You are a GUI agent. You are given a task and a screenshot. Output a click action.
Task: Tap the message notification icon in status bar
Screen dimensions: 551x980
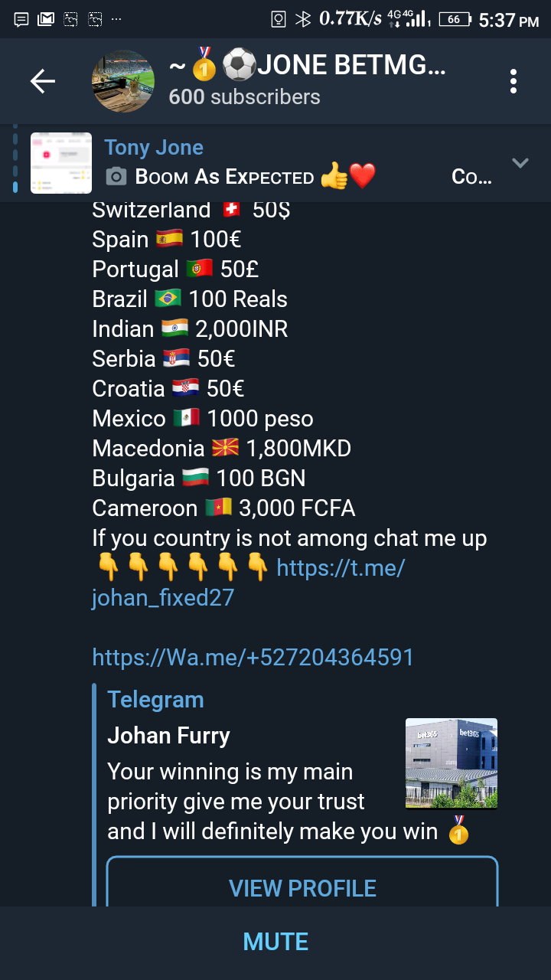[21, 20]
